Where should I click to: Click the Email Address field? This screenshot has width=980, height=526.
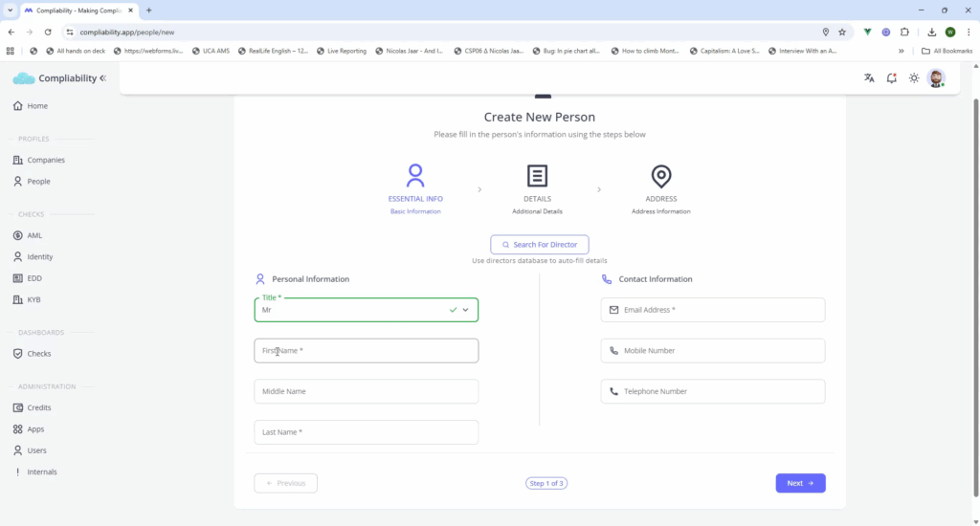click(x=712, y=310)
